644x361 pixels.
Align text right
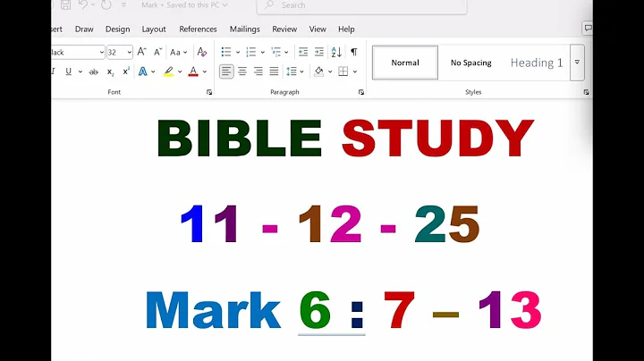pyautogui.click(x=258, y=71)
